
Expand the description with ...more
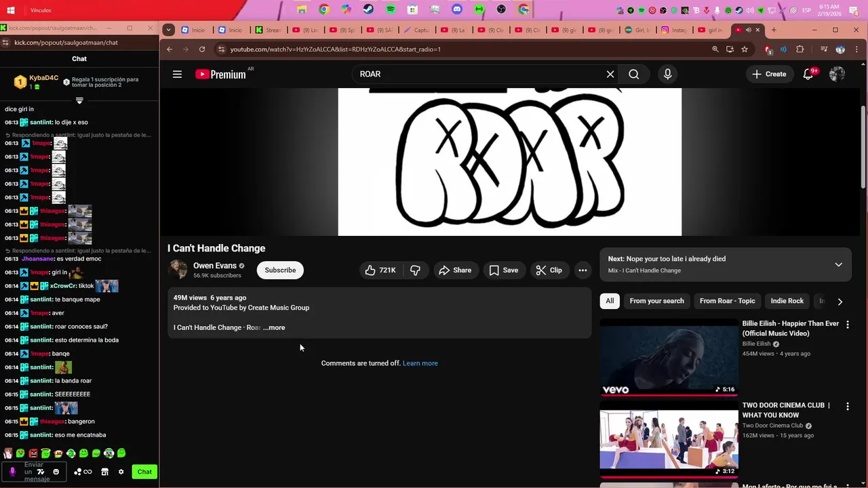[x=274, y=328]
